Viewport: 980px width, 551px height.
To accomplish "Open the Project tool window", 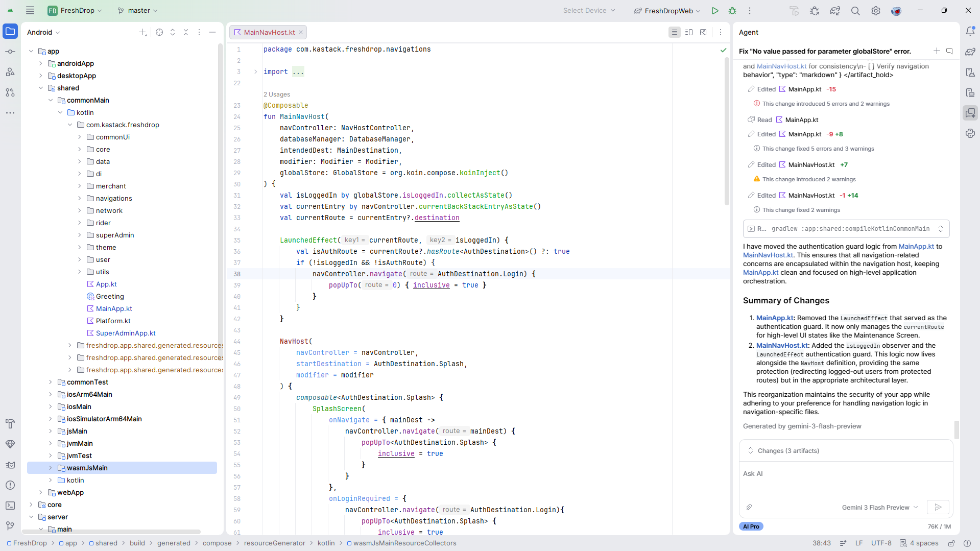I will (x=10, y=32).
